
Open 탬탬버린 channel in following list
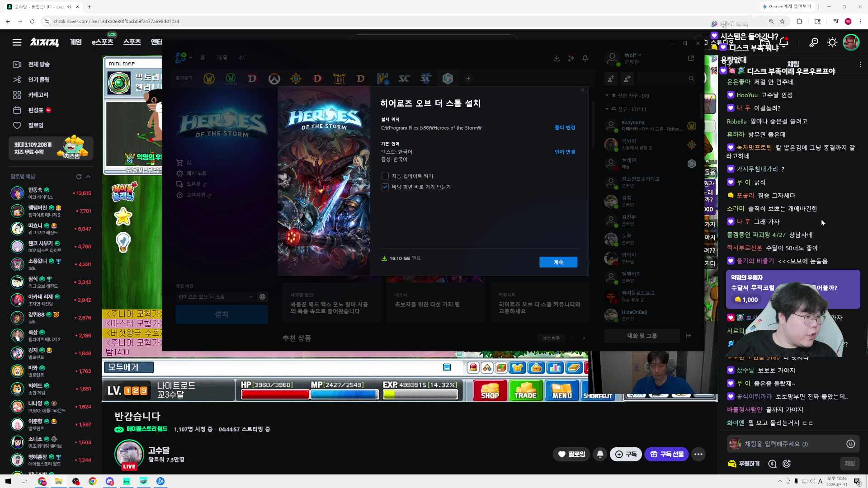[51, 211]
